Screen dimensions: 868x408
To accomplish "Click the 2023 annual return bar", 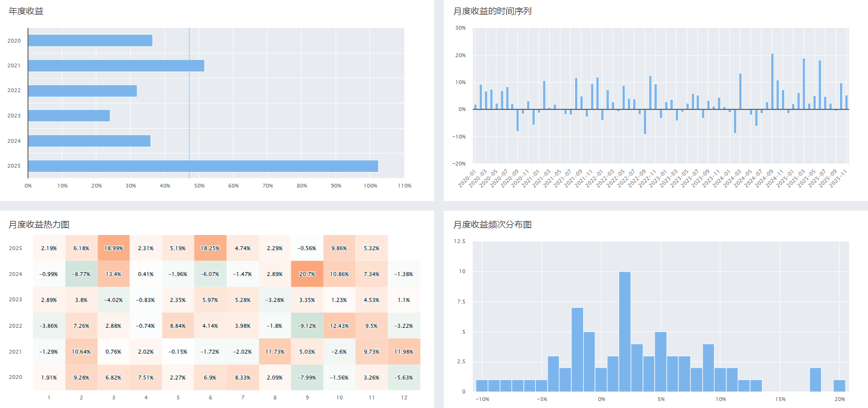I will [69, 116].
